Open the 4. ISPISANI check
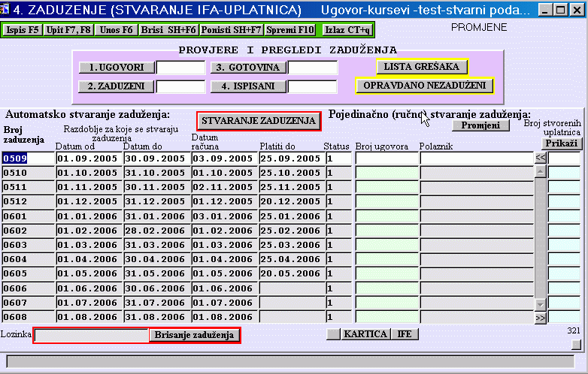This screenshot has width=588, height=374. [x=248, y=86]
